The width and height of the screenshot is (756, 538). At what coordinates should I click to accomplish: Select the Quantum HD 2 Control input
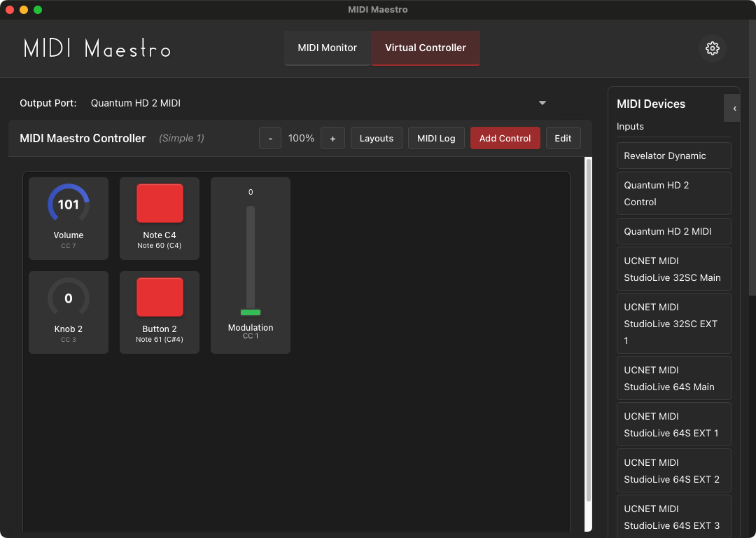(x=673, y=193)
